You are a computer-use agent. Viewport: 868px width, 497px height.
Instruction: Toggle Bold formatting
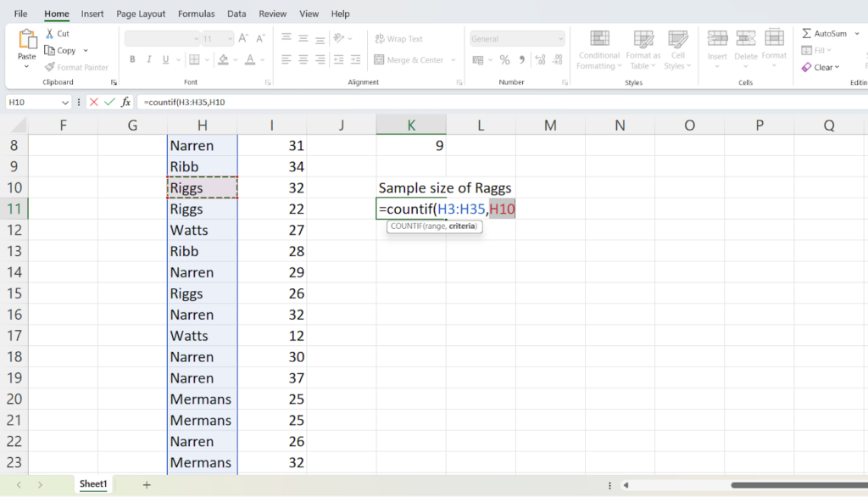point(132,60)
